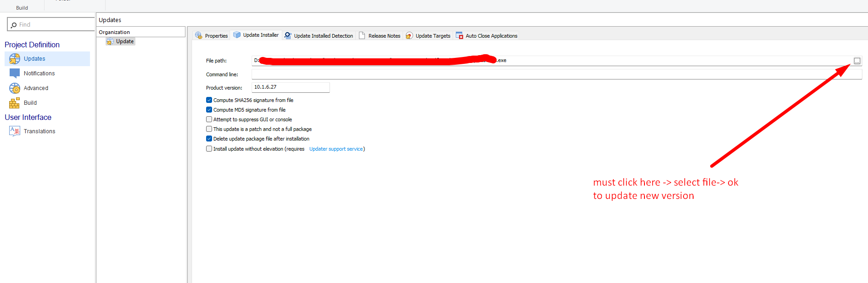Disable Delete update package file after installation

(209, 139)
